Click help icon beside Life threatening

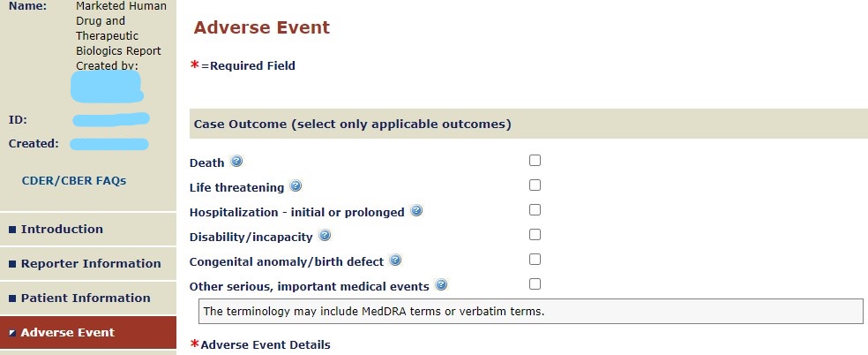point(296,186)
